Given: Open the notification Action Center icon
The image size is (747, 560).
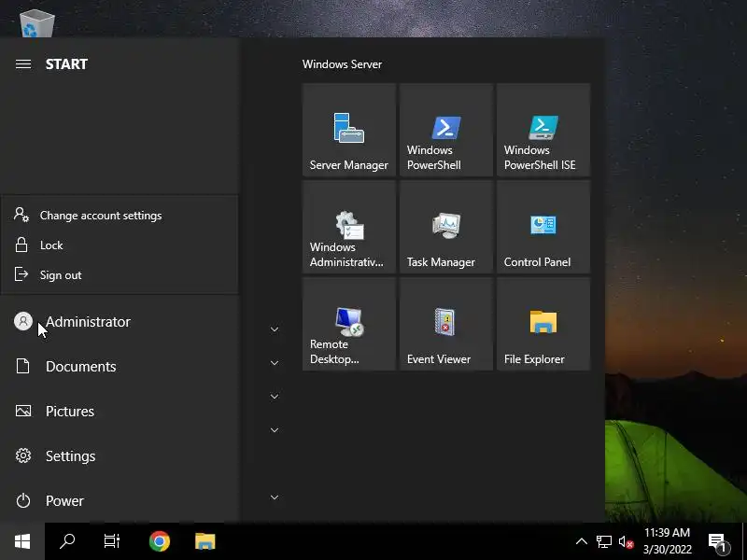Looking at the screenshot, I should coord(719,541).
